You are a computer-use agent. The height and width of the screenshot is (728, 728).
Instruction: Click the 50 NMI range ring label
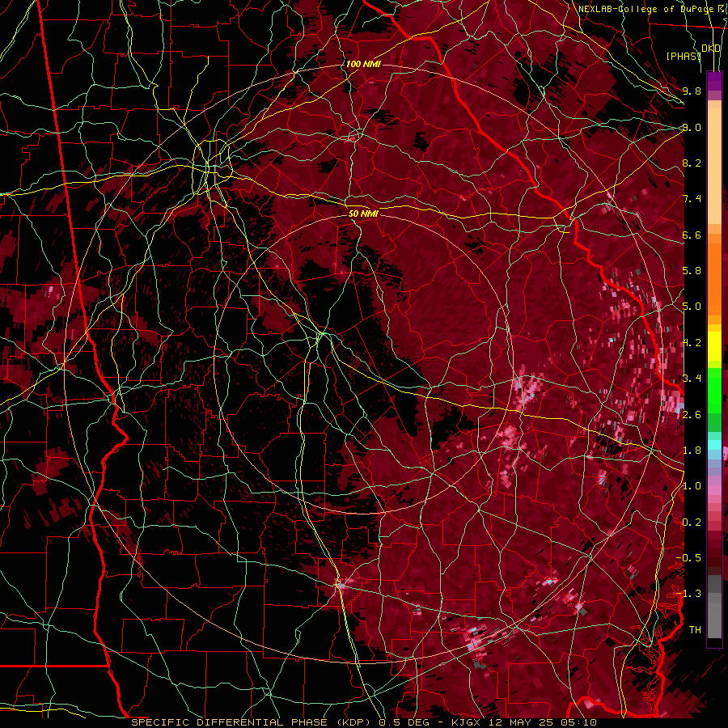coord(363,214)
